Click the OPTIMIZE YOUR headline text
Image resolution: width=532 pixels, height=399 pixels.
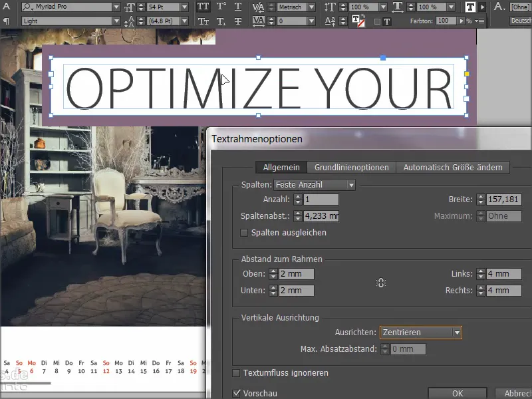tap(259, 88)
